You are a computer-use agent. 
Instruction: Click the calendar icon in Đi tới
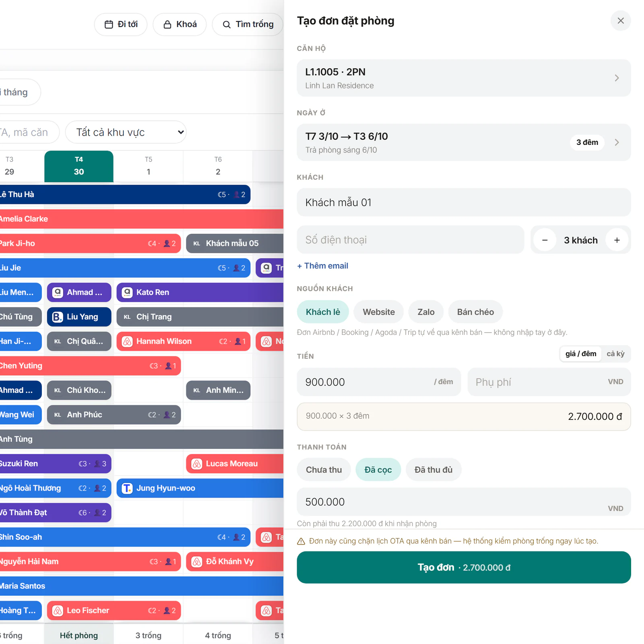point(109,25)
